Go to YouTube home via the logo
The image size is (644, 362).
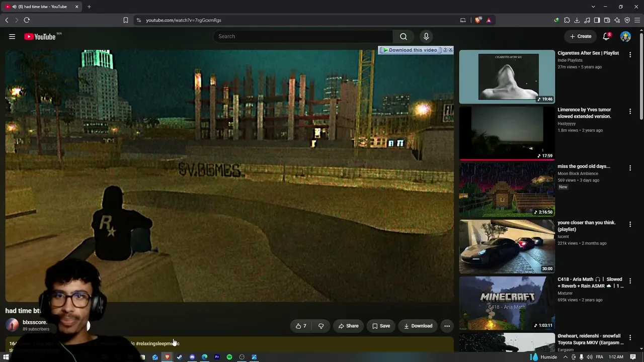(x=40, y=37)
